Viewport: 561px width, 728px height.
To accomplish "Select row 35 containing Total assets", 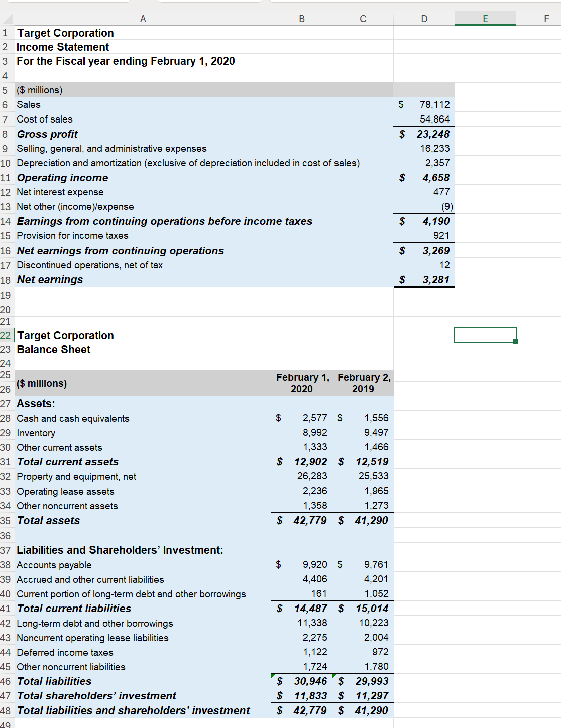I will point(6,520).
